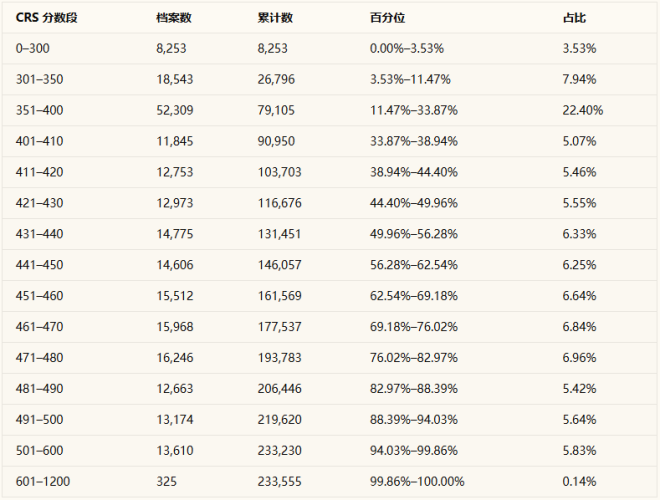Select the 501–600 score range cell
The height and width of the screenshot is (500, 660).
pos(39,451)
